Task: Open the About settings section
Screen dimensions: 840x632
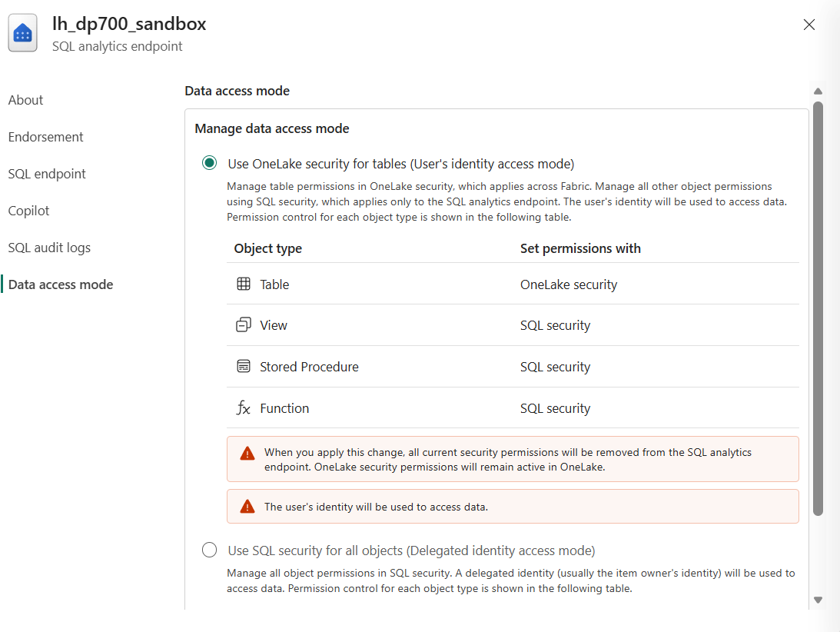Action: pyautogui.click(x=25, y=100)
